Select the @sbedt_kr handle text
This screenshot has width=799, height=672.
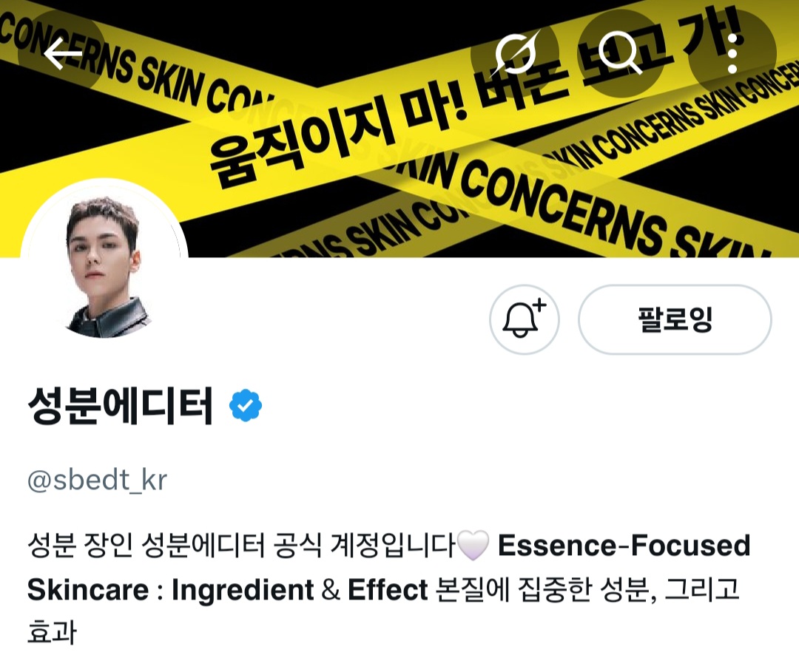[97, 480]
